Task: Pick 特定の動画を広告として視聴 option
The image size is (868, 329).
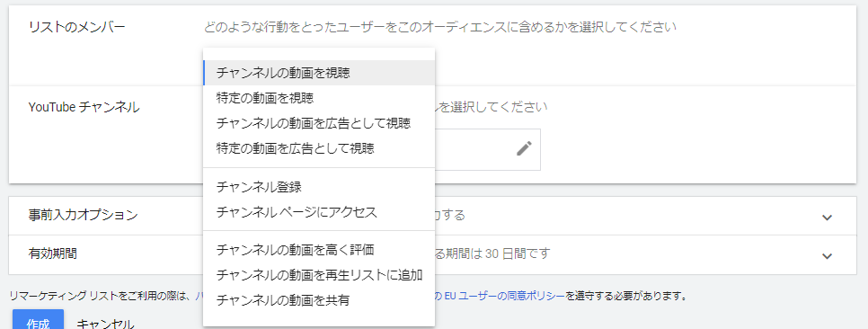Action: [x=319, y=148]
